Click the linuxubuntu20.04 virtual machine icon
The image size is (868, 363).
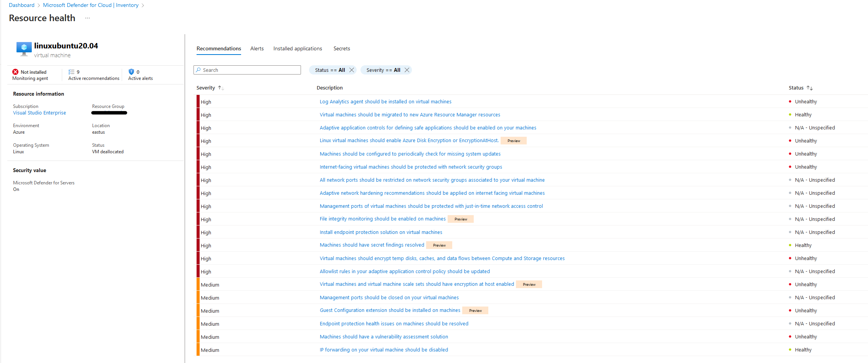(24, 49)
